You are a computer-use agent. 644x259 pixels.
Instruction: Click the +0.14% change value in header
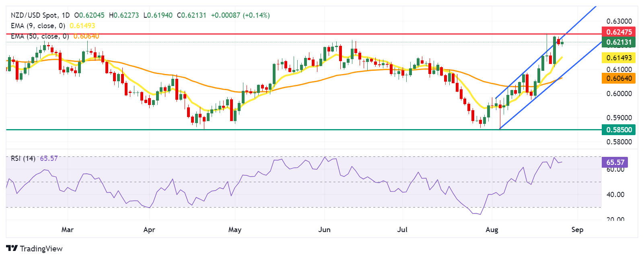(x=256, y=15)
